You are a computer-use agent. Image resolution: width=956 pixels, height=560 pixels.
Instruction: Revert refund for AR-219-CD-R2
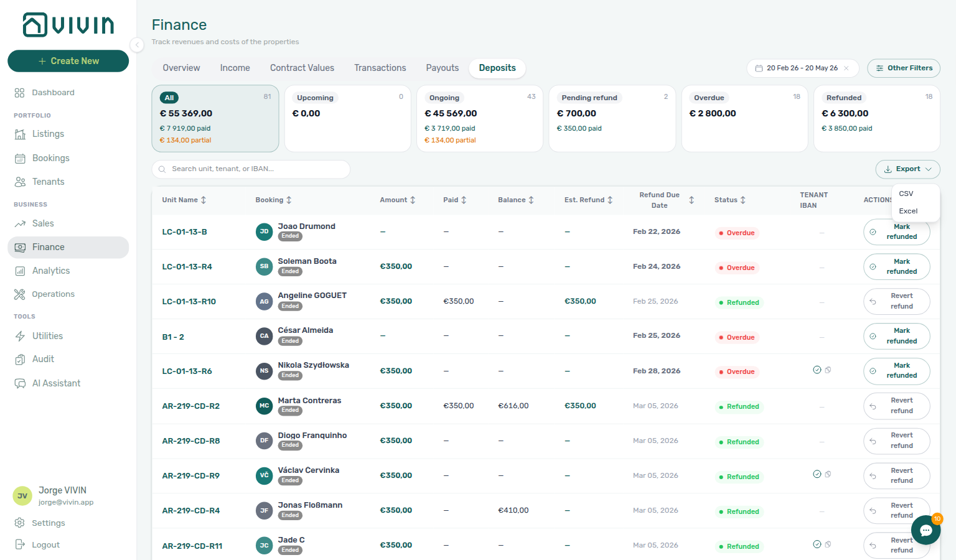tap(897, 406)
